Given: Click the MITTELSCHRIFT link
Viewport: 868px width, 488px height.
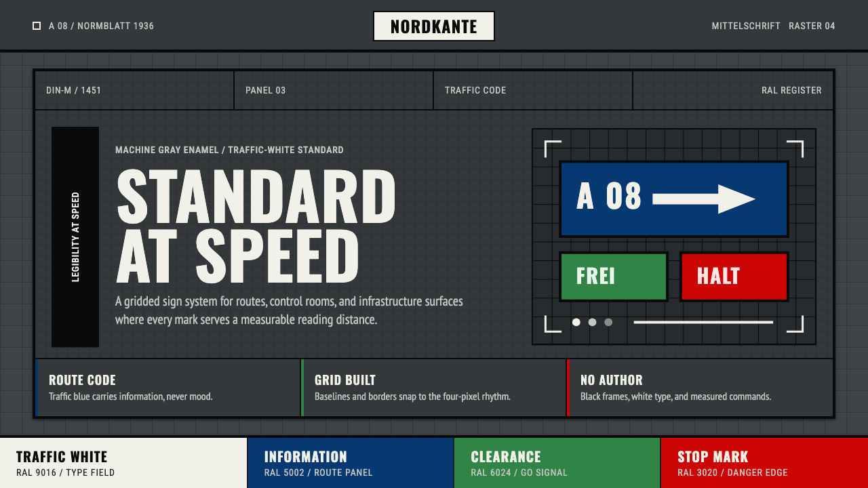Looking at the screenshot, I should click(x=746, y=26).
